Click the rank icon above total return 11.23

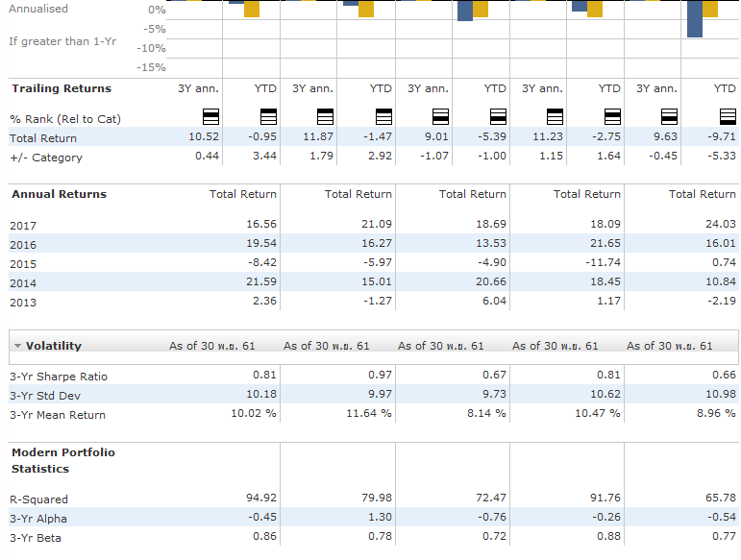[x=555, y=116]
